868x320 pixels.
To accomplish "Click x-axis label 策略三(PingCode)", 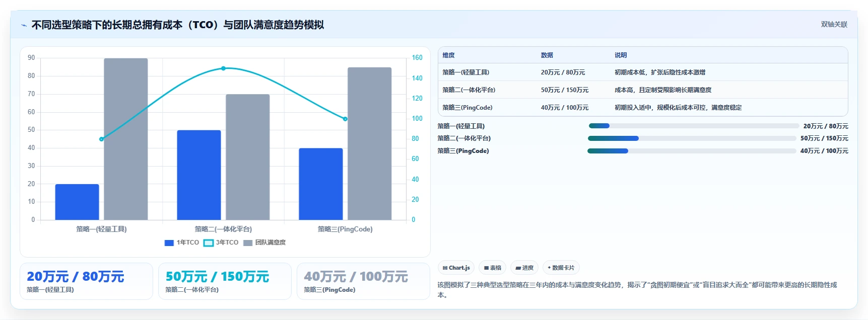I will (345, 229).
